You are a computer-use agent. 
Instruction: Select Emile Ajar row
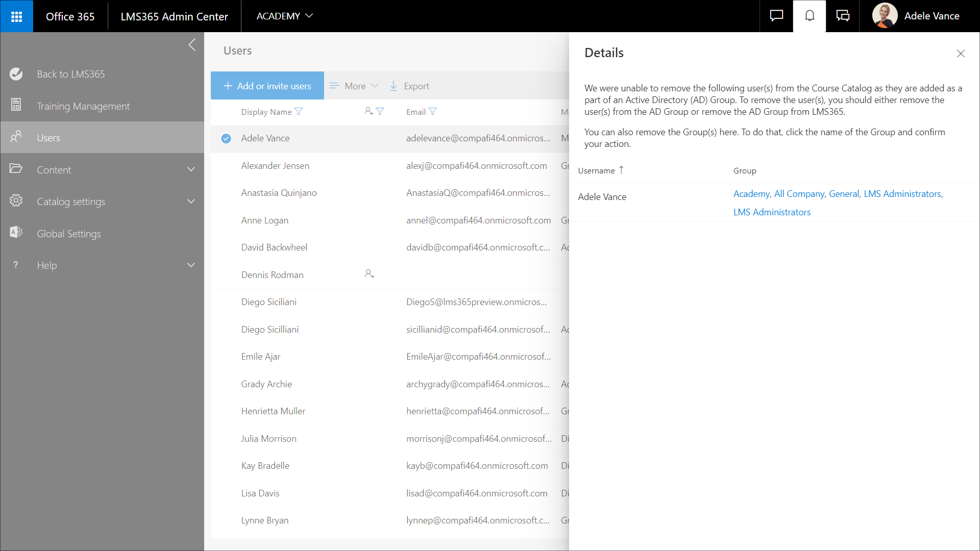coord(390,357)
